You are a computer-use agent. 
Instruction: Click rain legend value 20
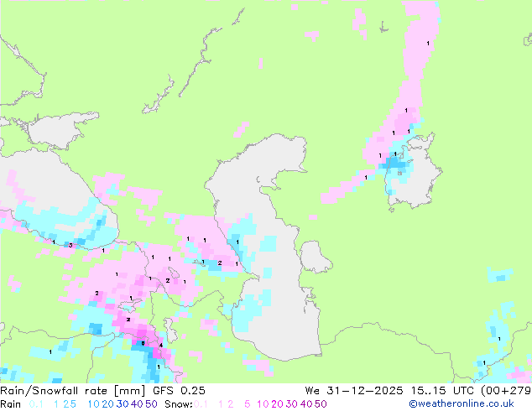pyautogui.click(x=107, y=404)
